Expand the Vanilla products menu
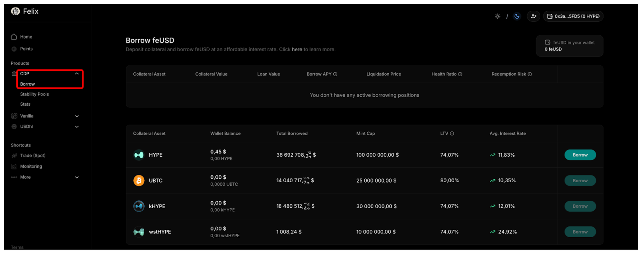 click(x=77, y=116)
